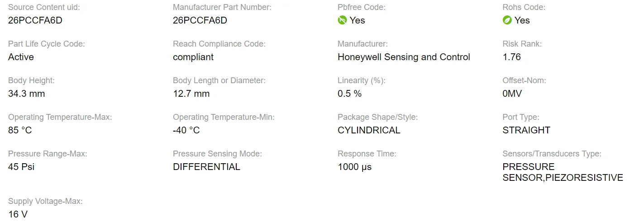Click the CYLINDRICAL package shape value
The image size is (644, 222).
(x=369, y=130)
